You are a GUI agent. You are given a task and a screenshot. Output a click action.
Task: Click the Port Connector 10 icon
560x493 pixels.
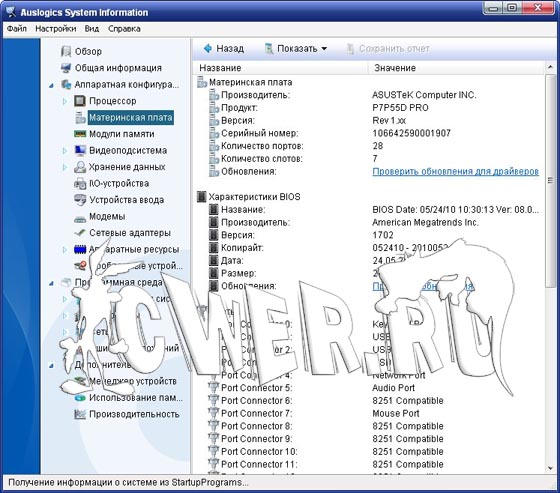click(213, 451)
